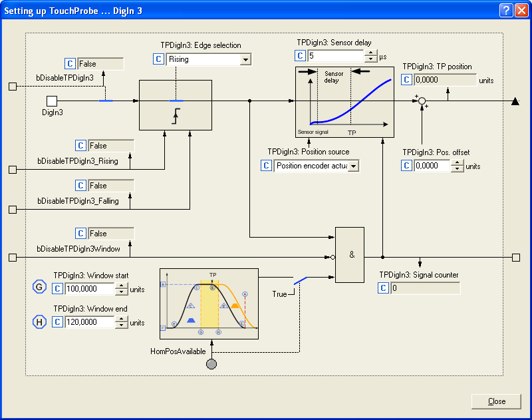Screen dimensions: 532x420
Task: Expand the Position source dropdown
Action: click(353, 166)
